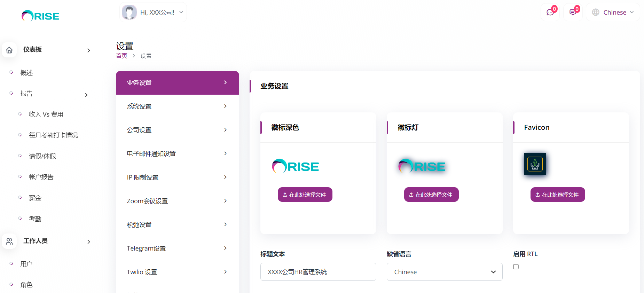Click upload file button under Favicon

coord(557,195)
